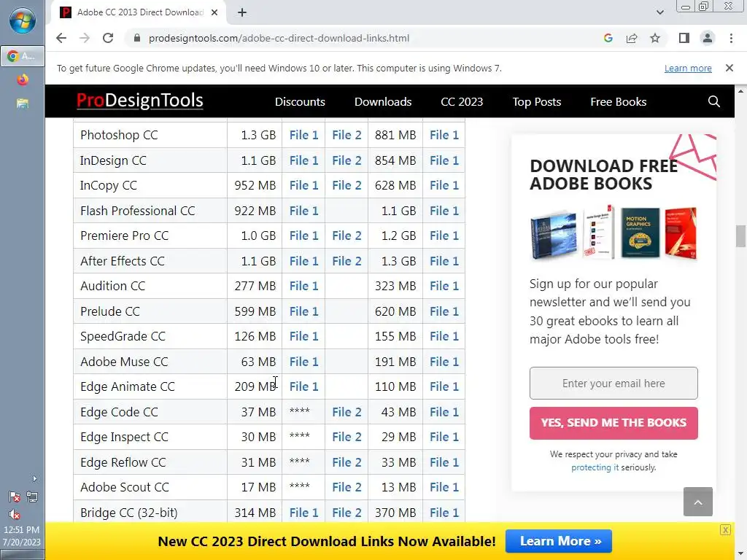Viewport: 747px width, 560px height.
Task: Open the CC 2023 menu item
Action: click(x=462, y=102)
